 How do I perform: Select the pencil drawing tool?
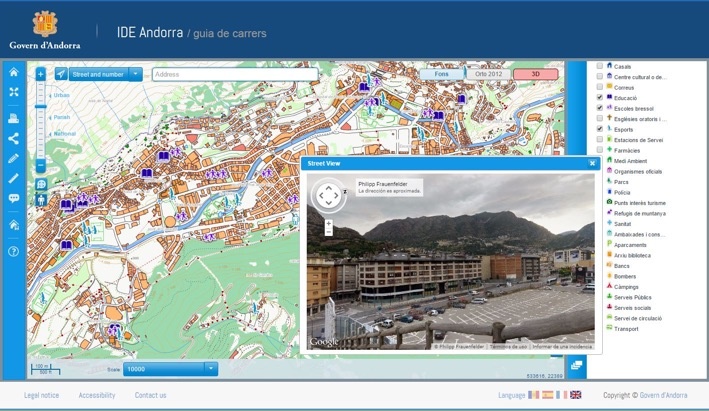tap(13, 158)
